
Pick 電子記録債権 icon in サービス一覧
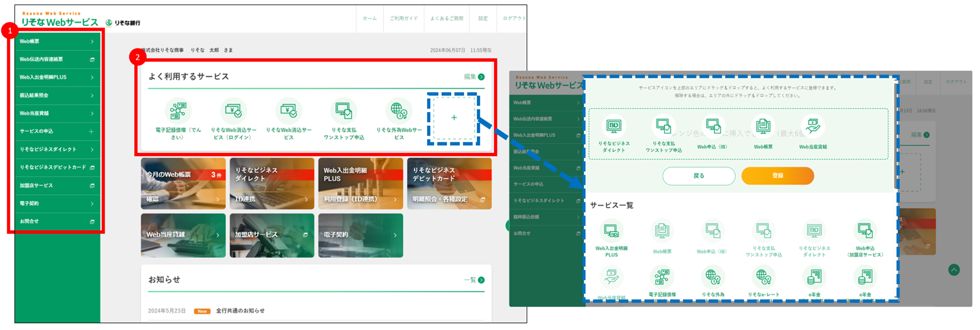tap(662, 277)
